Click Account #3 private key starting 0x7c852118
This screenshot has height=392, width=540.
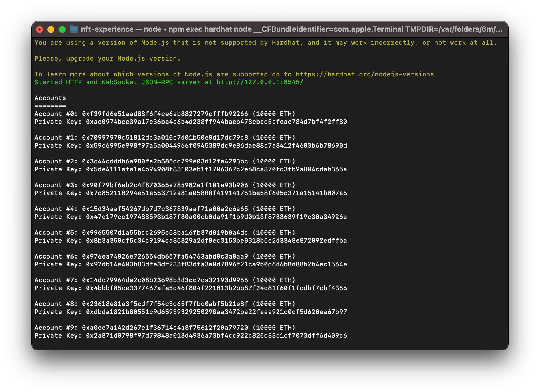216,193
